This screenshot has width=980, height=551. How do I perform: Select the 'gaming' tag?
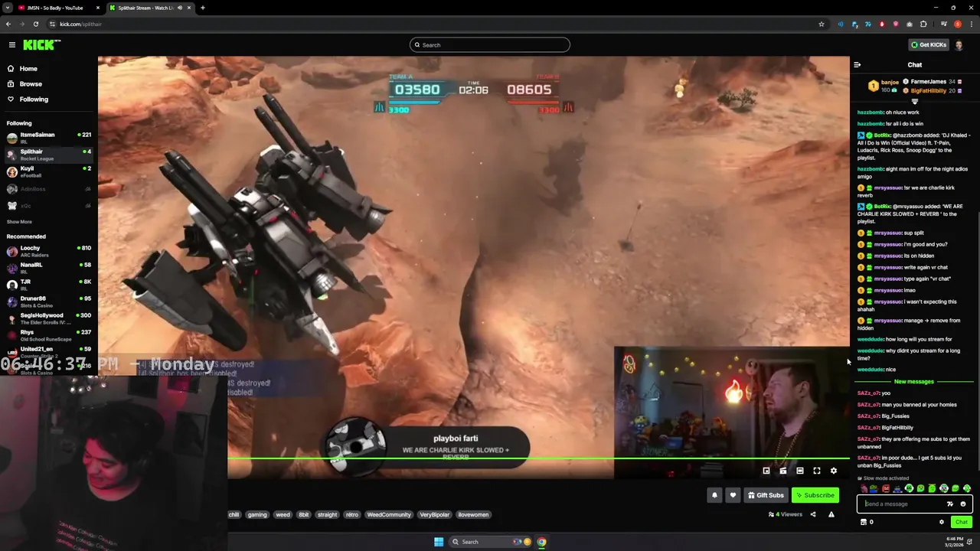257,515
